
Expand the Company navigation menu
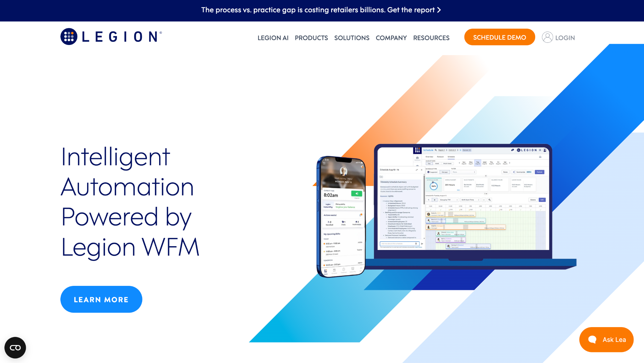391,38
